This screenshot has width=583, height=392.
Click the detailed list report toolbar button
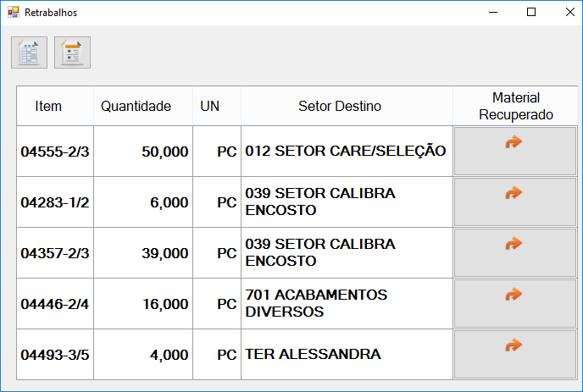(72, 52)
